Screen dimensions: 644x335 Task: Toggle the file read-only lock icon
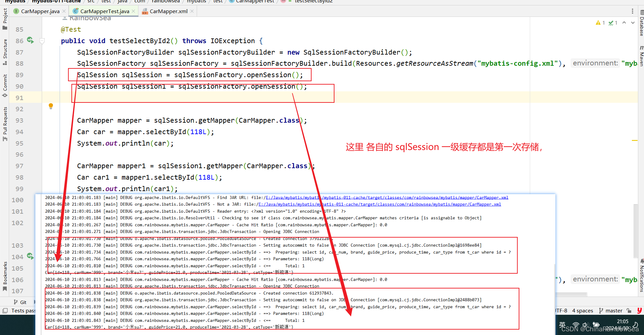(629, 311)
